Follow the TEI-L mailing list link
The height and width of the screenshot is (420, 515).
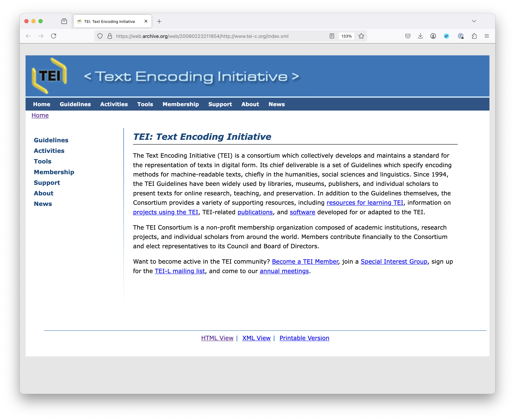click(180, 271)
